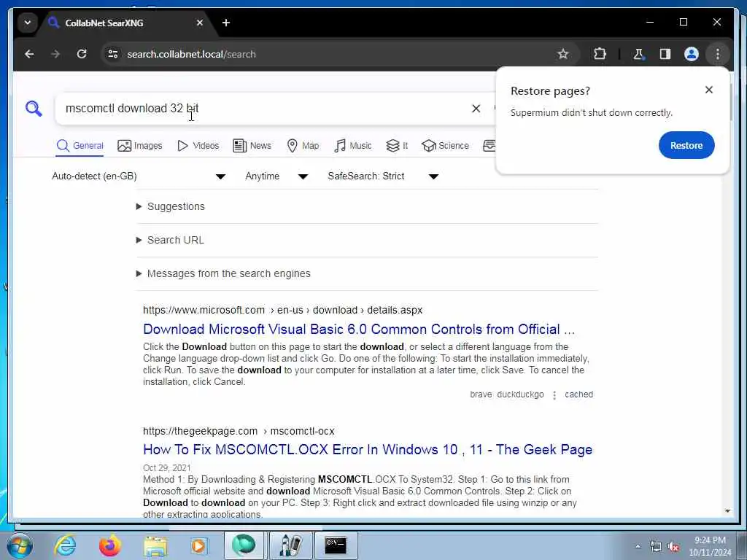This screenshot has width=747, height=560.
Task: Open Download Microsoft Visual Basic 6.0 Common Controls result
Action: tap(359, 329)
